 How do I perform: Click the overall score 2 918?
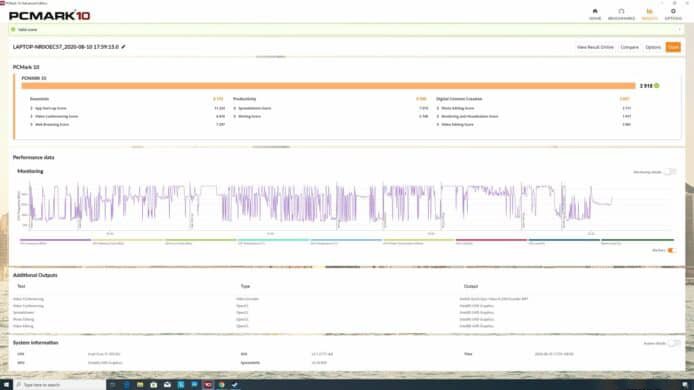[646, 86]
